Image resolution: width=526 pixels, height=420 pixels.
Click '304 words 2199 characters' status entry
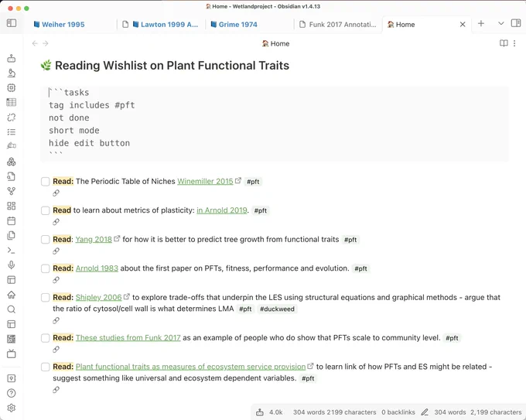tap(334, 412)
